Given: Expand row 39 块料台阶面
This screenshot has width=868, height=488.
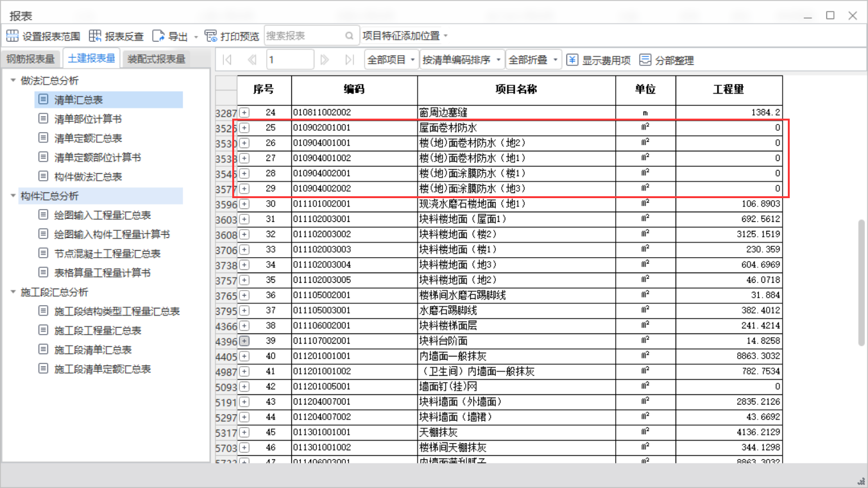Looking at the screenshot, I should click(244, 341).
